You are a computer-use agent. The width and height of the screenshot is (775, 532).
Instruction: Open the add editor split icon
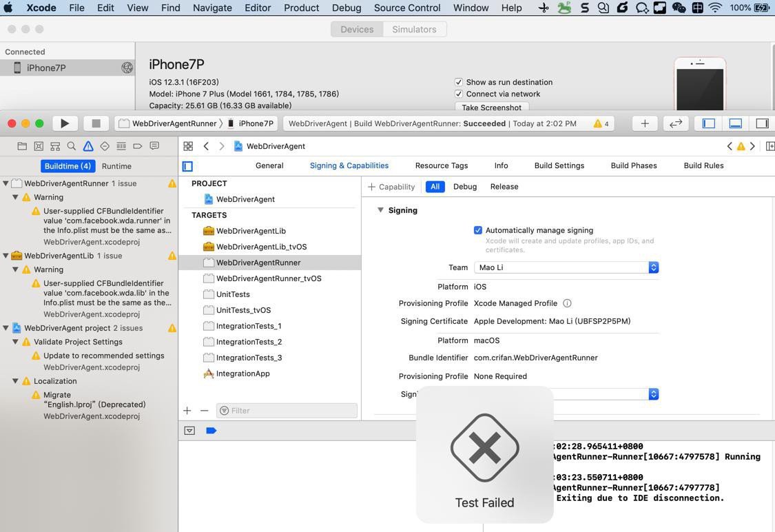click(769, 146)
